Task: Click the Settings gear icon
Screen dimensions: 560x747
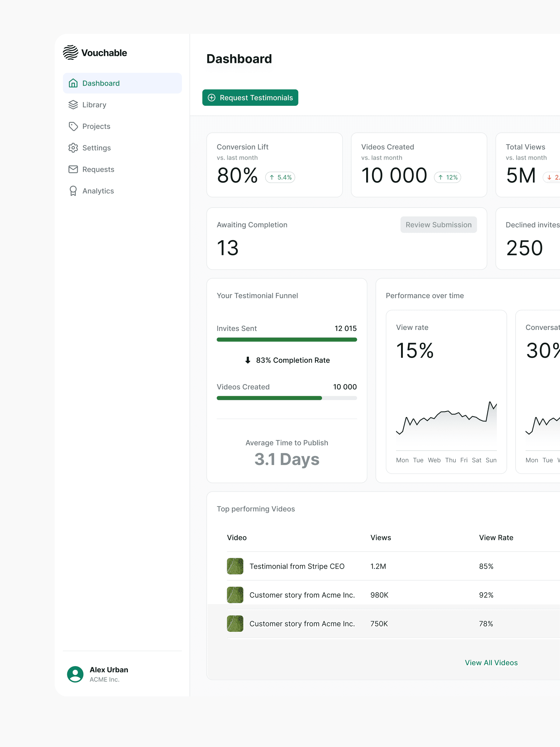Action: (x=73, y=148)
